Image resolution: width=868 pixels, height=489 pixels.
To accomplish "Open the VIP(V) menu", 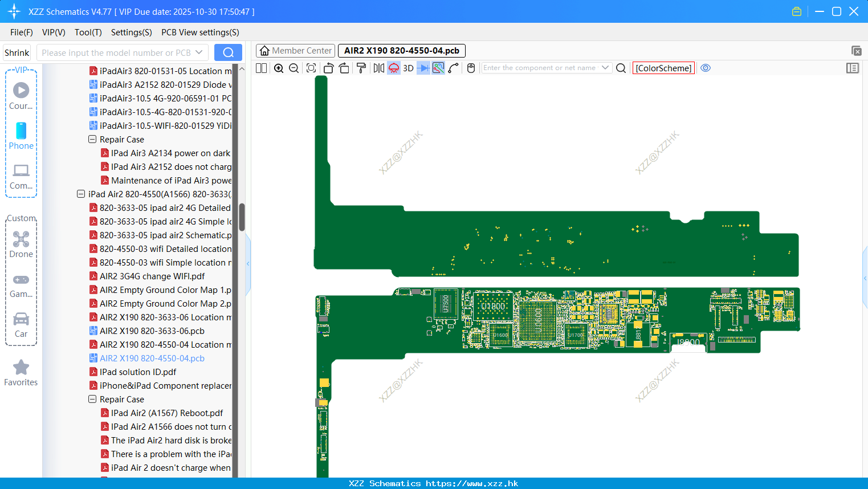I will pos(54,32).
